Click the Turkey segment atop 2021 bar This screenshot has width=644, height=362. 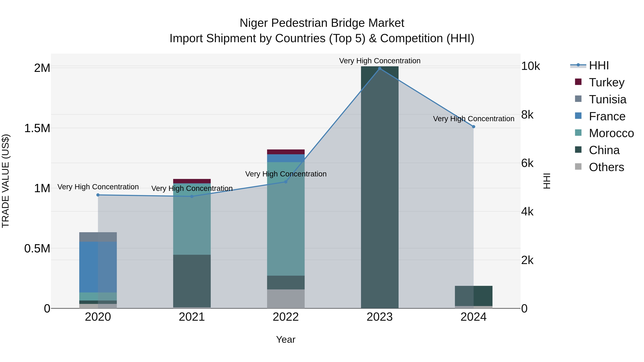point(192,181)
